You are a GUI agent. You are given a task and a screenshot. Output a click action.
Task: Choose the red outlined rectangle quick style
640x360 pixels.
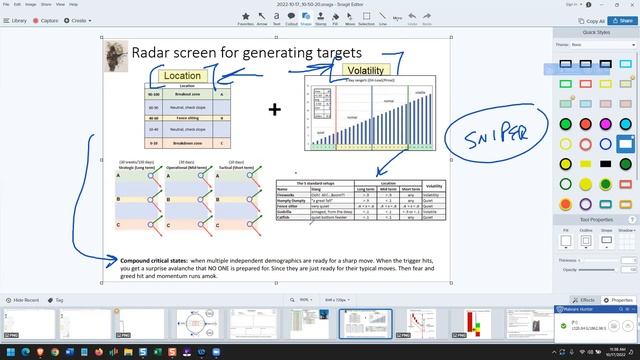(x=585, y=84)
